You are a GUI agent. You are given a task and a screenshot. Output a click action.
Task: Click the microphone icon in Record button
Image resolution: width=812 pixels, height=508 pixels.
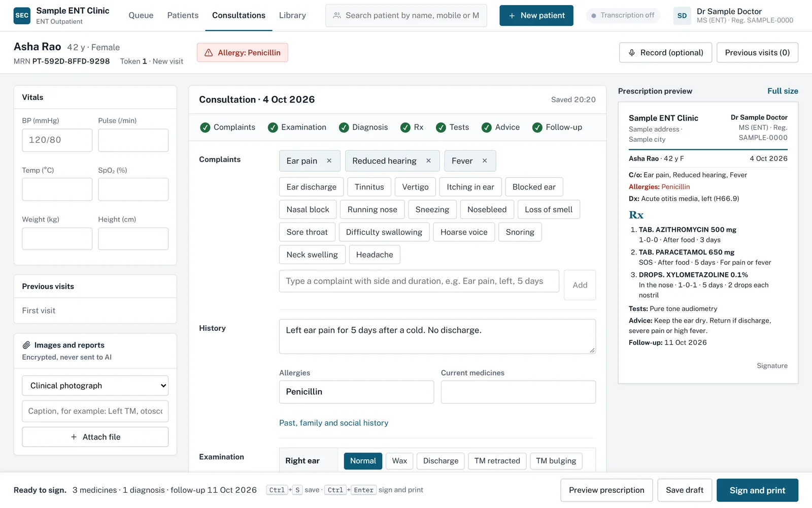(x=632, y=53)
